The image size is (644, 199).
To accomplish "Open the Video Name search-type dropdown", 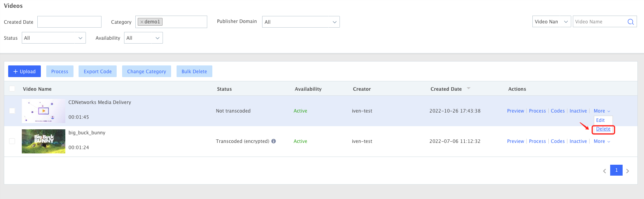I will pyautogui.click(x=551, y=22).
